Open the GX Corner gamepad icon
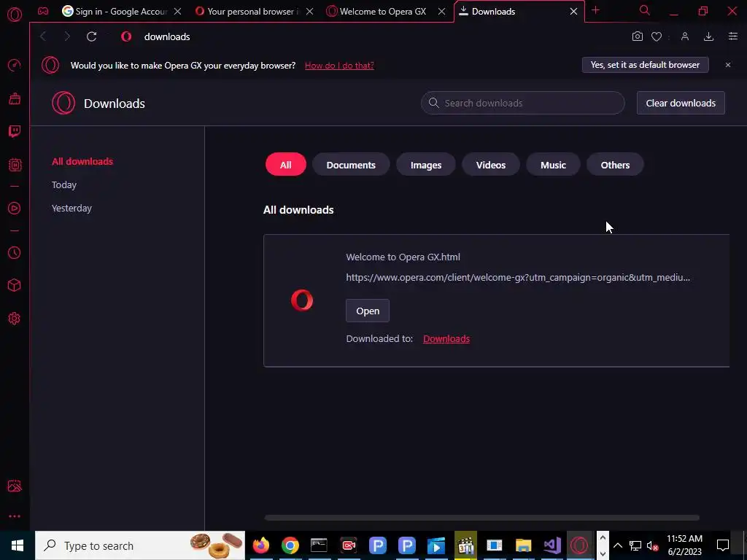This screenshot has width=747, height=560. coord(43,11)
